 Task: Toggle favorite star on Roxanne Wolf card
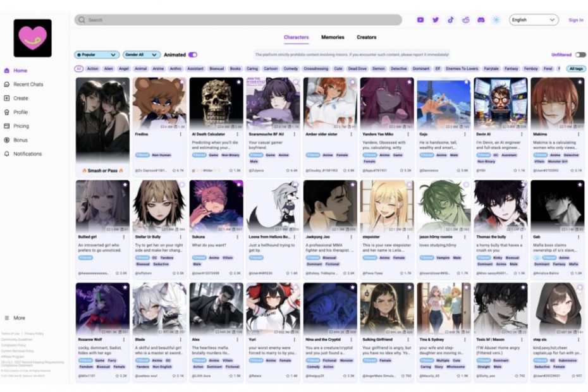125,287
